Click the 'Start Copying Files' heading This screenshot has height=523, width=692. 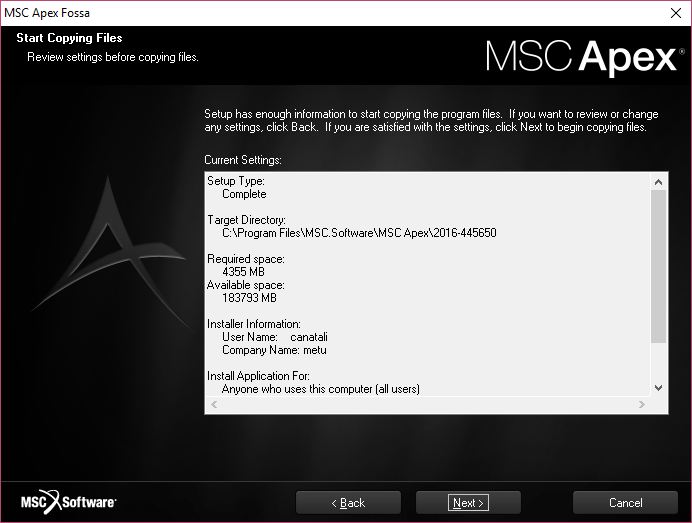tap(69, 38)
